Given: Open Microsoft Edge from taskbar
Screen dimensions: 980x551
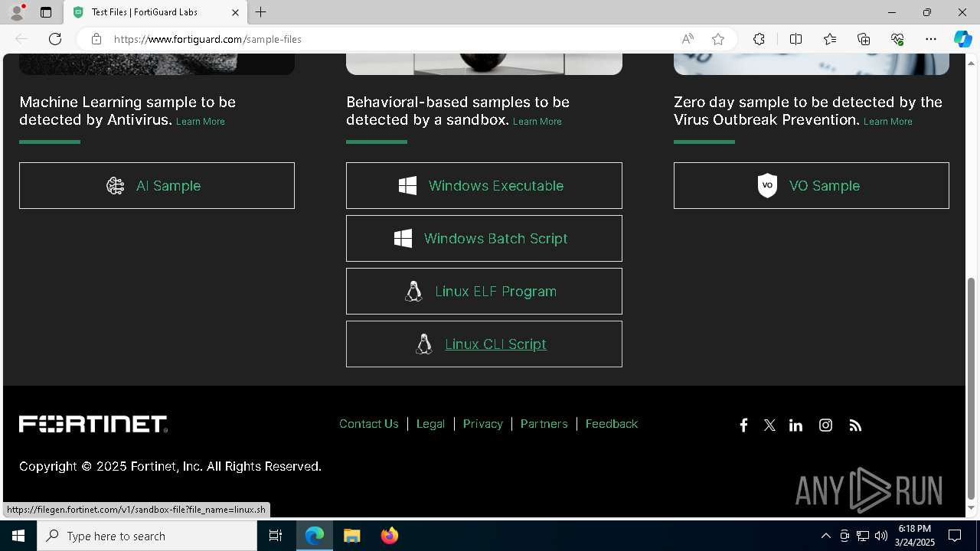Looking at the screenshot, I should coord(315,536).
